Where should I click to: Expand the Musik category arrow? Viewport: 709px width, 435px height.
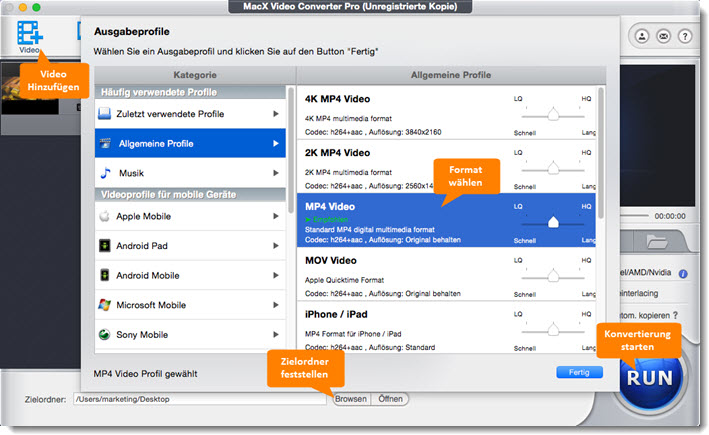coord(275,173)
